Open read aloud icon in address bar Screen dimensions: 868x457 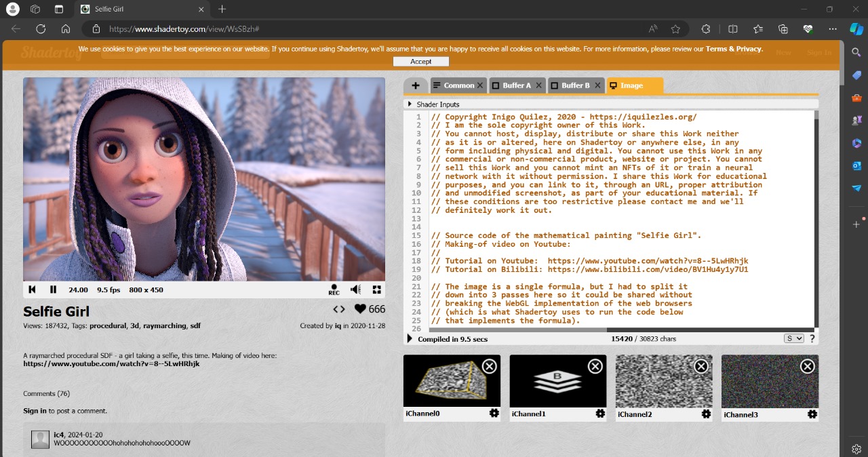[653, 29]
